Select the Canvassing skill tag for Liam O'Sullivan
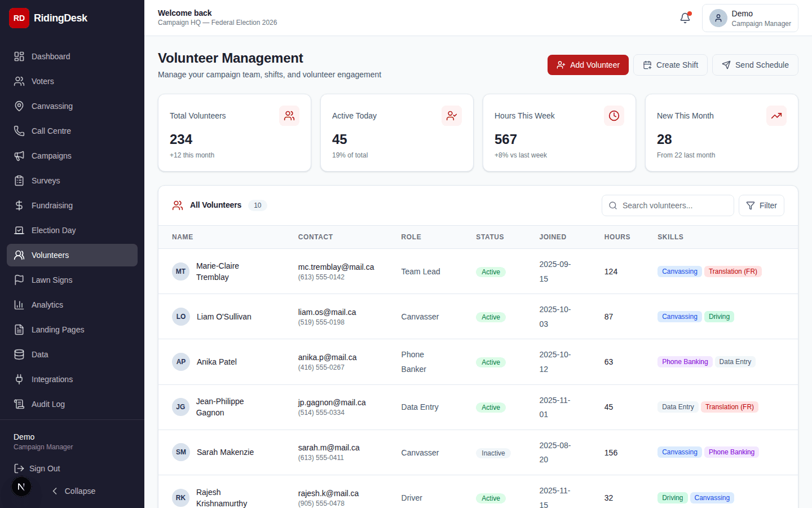812x508 pixels. click(x=679, y=317)
